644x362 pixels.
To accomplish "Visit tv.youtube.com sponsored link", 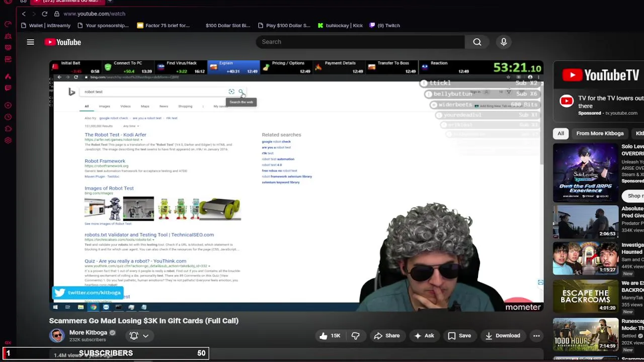I will [621, 114].
